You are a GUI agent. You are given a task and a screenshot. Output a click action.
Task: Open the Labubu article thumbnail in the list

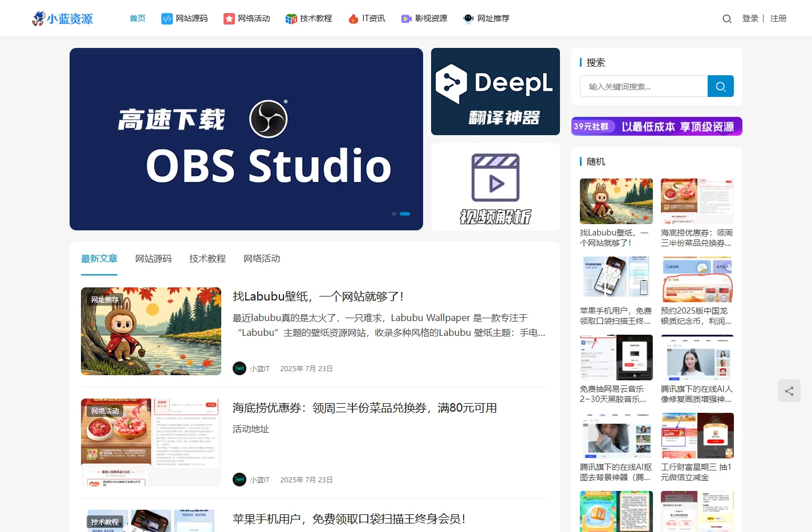(x=151, y=331)
